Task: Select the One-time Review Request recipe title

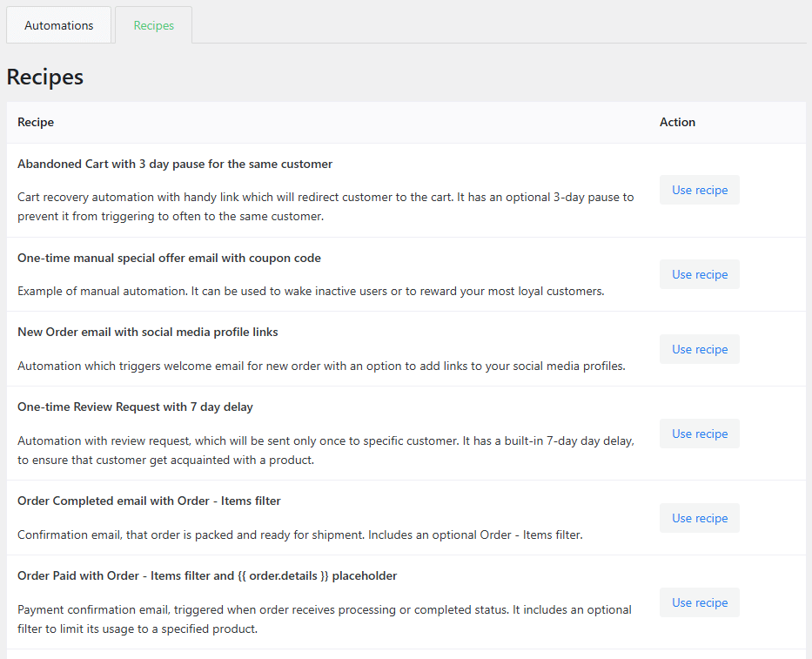Action: 135,407
